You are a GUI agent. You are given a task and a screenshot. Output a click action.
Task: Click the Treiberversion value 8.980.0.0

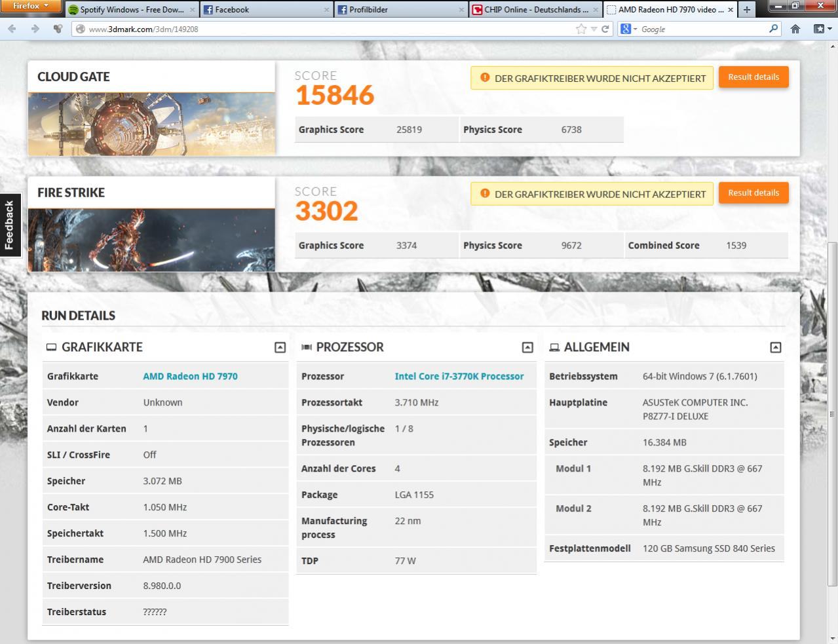162,586
